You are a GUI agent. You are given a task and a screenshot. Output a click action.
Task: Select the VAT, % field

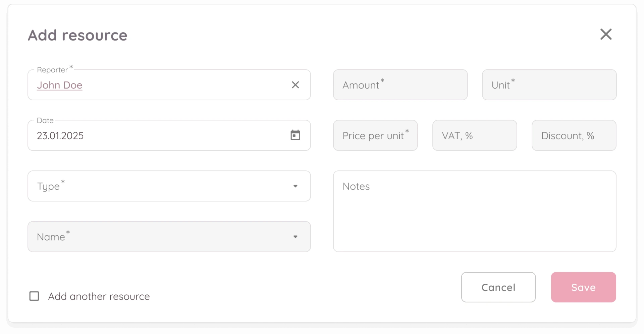[474, 135]
